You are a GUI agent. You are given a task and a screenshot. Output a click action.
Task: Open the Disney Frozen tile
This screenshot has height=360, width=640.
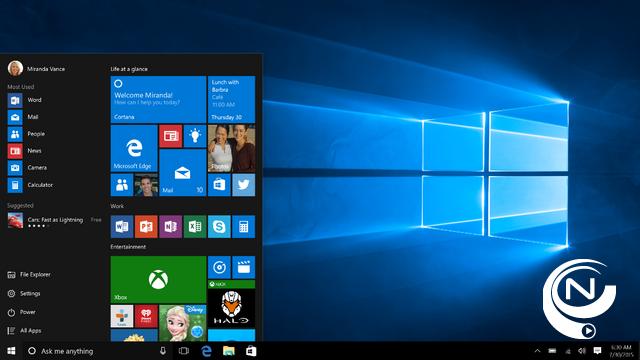(183, 323)
